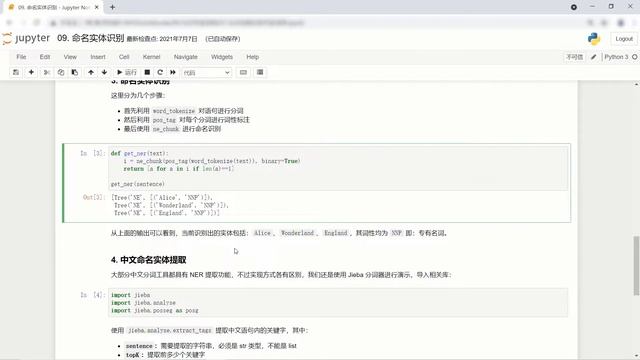The width and height of the screenshot is (640, 360).
Task: Open the command palette keyboard icon
Action: click(x=243, y=72)
